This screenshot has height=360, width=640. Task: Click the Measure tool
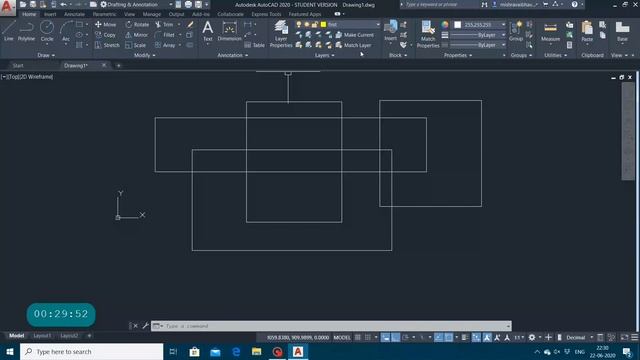tap(550, 31)
